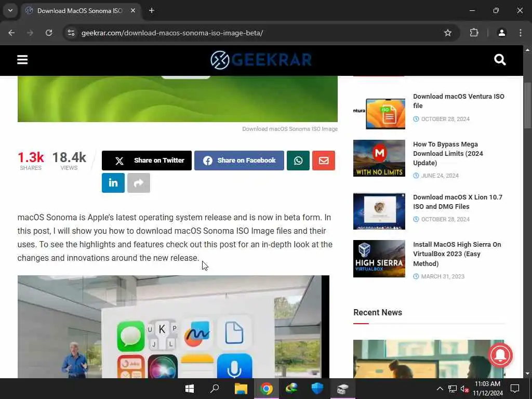Open Download macOS X Lion 10.7 article
Viewport: 532px width, 399px height.
pos(458,202)
